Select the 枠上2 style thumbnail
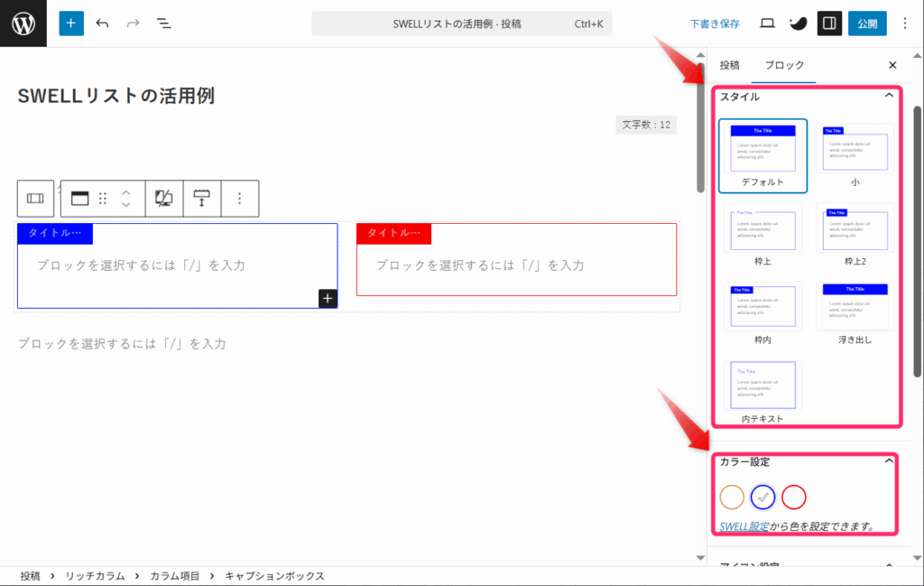 click(855, 235)
